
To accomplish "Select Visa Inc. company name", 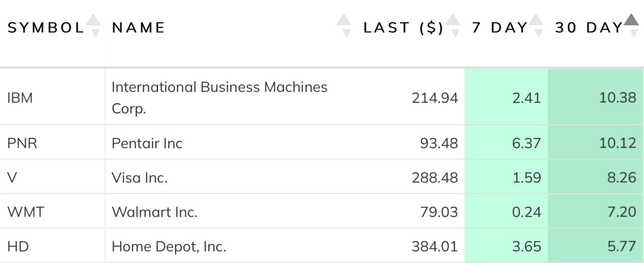I will pyautogui.click(x=140, y=177).
